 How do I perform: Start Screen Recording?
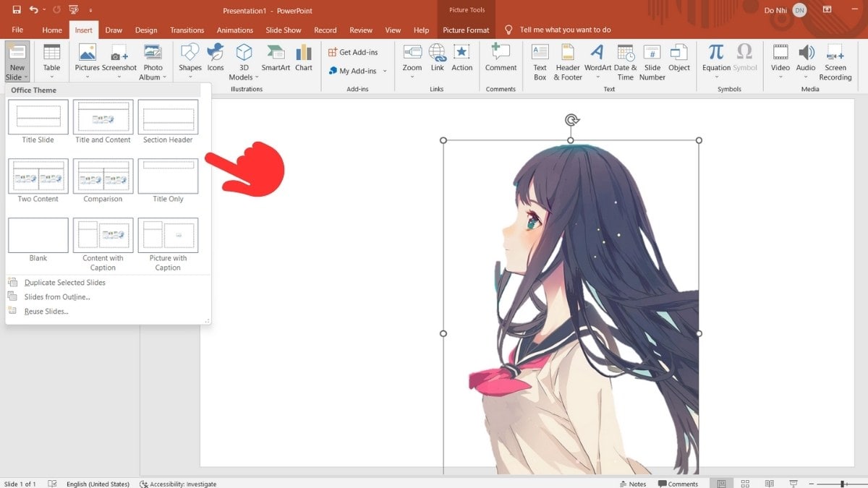(835, 62)
